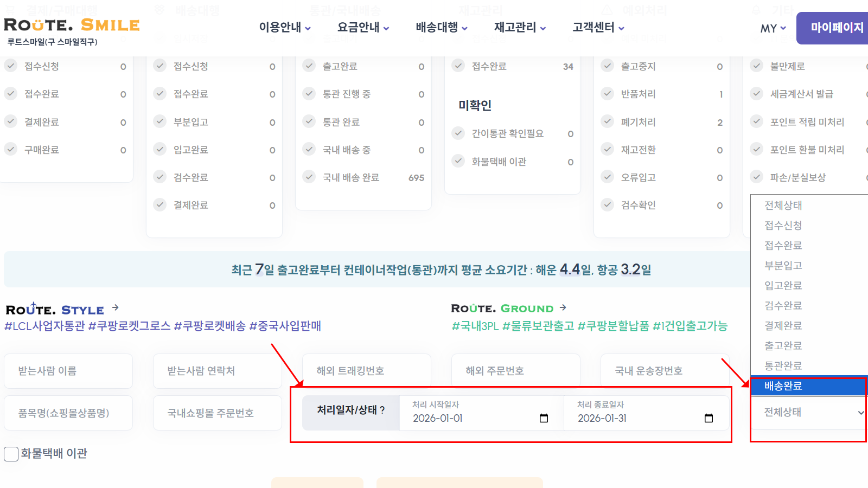The width and height of the screenshot is (868, 488).
Task: Toggle the 폐기처리 status check
Action: [x=607, y=121]
